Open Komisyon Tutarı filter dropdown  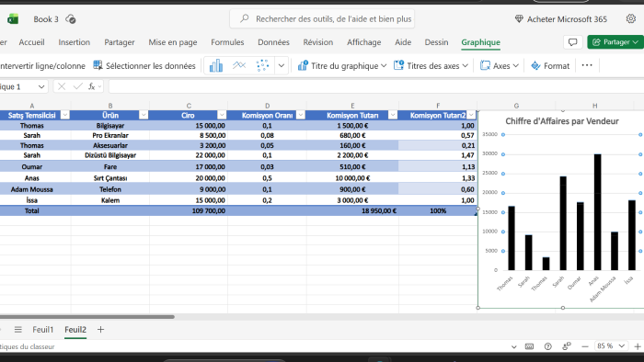393,115
